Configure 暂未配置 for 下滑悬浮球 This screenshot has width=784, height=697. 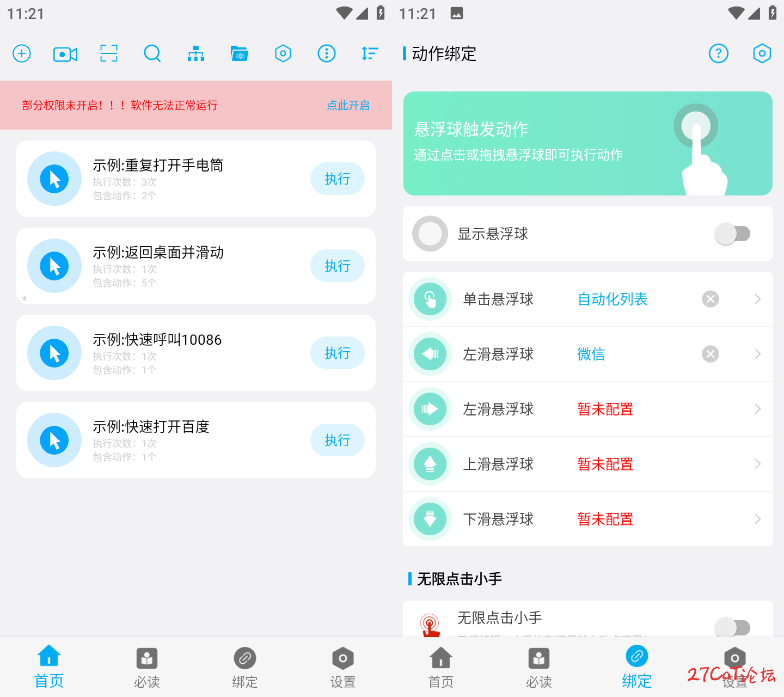pos(605,519)
